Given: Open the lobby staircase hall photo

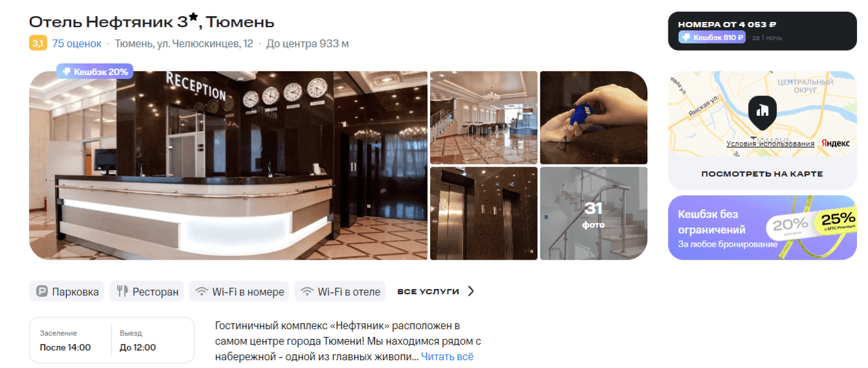Looking at the screenshot, I should click(484, 117).
